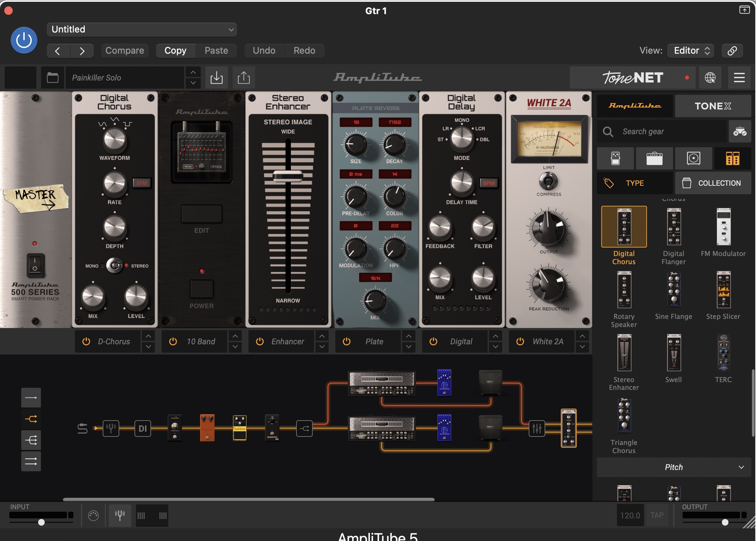756x541 pixels.
Task: Expand the Pitch category section
Action: [x=674, y=467]
